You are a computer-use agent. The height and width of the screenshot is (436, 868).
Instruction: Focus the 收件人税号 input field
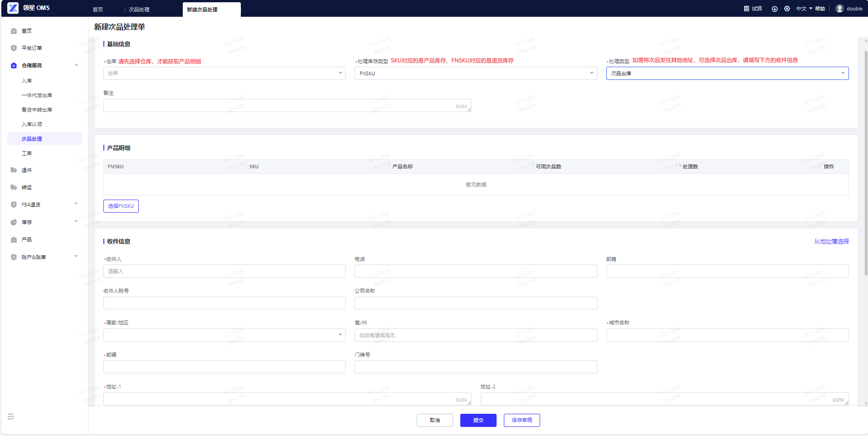(x=224, y=303)
